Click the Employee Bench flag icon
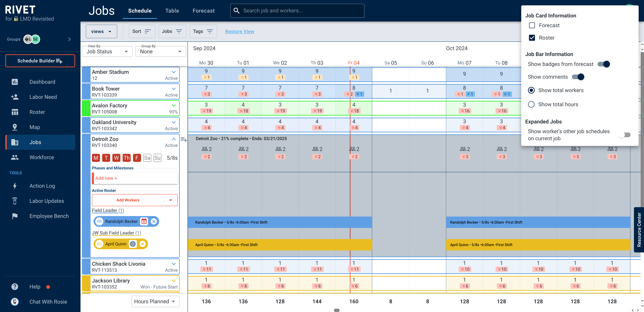This screenshot has height=312, width=644. click(15, 216)
